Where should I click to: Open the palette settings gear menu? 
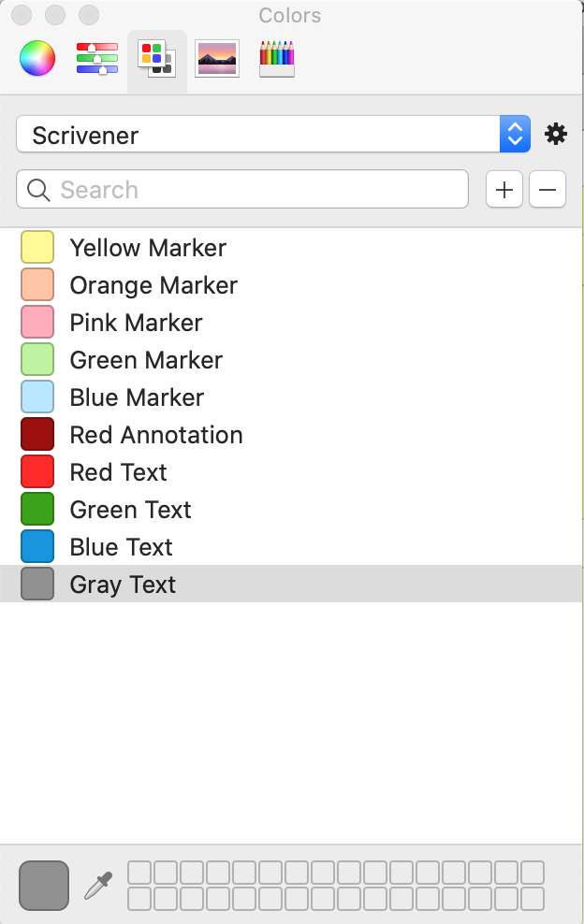click(x=555, y=134)
